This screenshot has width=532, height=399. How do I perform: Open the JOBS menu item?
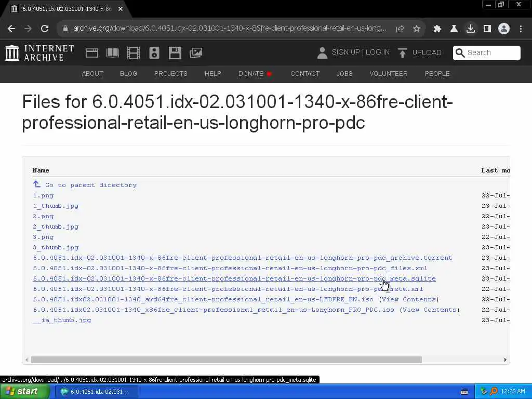pos(344,74)
